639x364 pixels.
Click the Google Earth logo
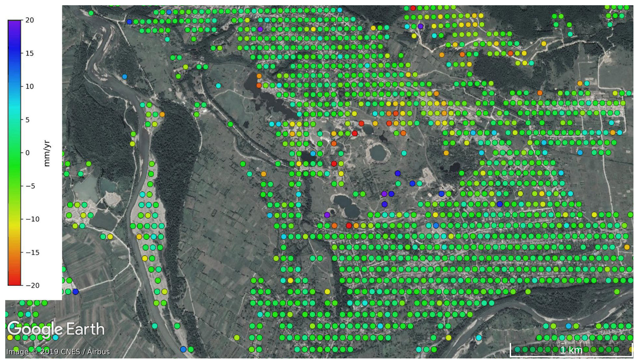[56, 329]
